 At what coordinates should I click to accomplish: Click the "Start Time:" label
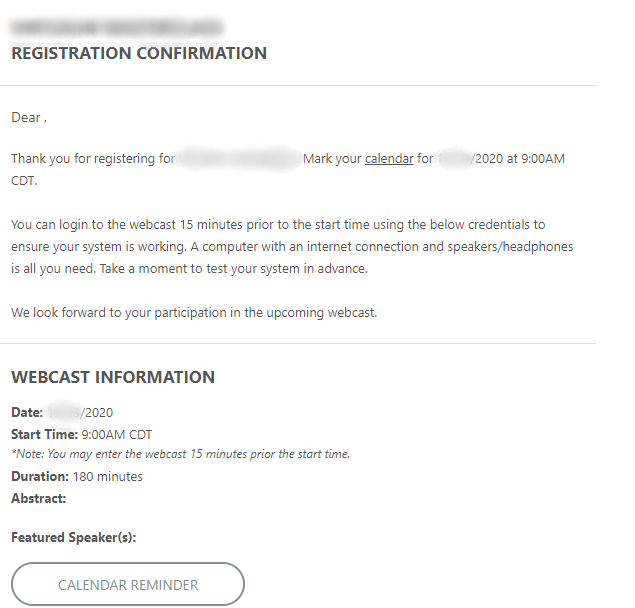pos(44,434)
